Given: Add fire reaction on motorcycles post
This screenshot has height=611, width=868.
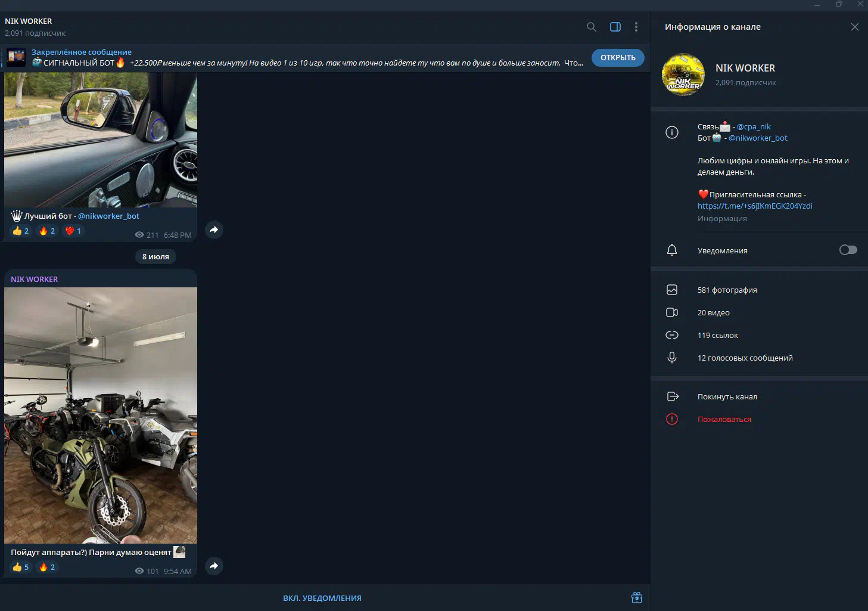Looking at the screenshot, I should point(47,567).
